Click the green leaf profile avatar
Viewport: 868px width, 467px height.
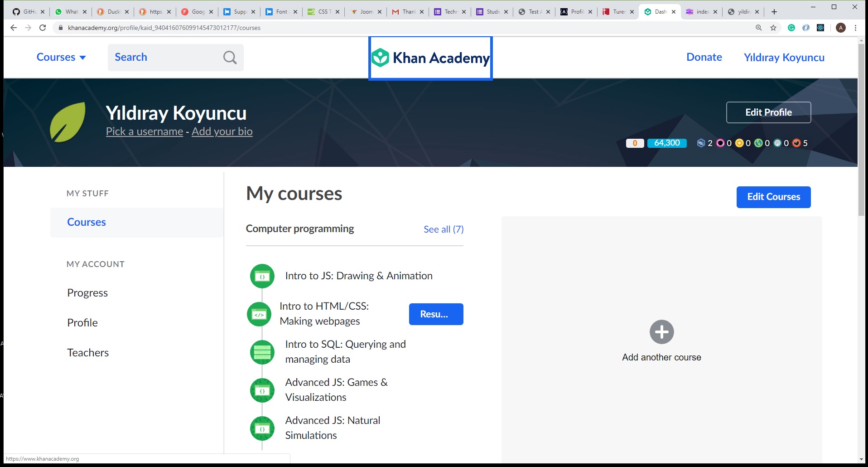click(68, 122)
